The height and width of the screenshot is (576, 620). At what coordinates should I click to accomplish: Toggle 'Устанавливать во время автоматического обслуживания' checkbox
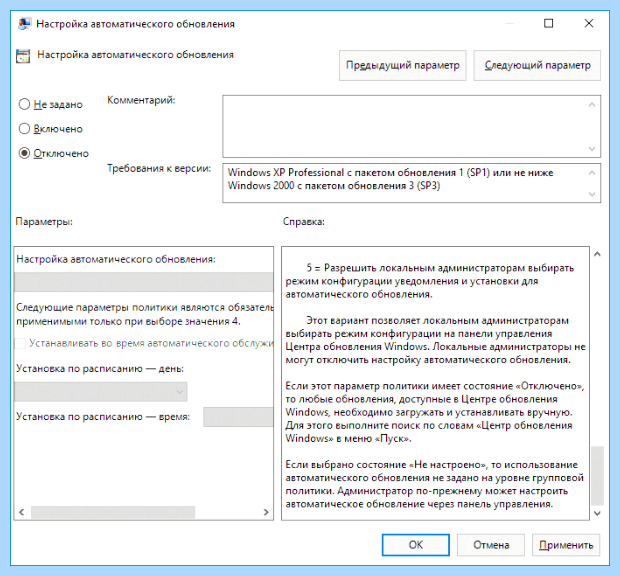(x=20, y=343)
